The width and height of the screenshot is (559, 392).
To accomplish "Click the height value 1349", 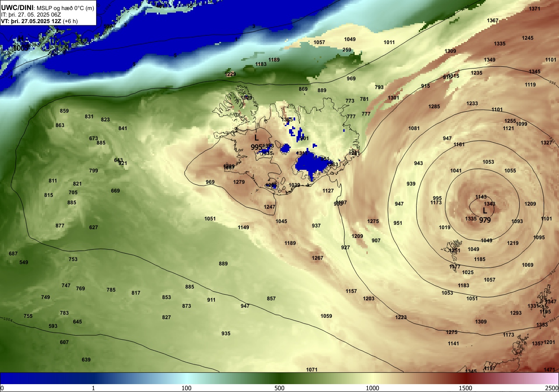I will (x=490, y=60).
